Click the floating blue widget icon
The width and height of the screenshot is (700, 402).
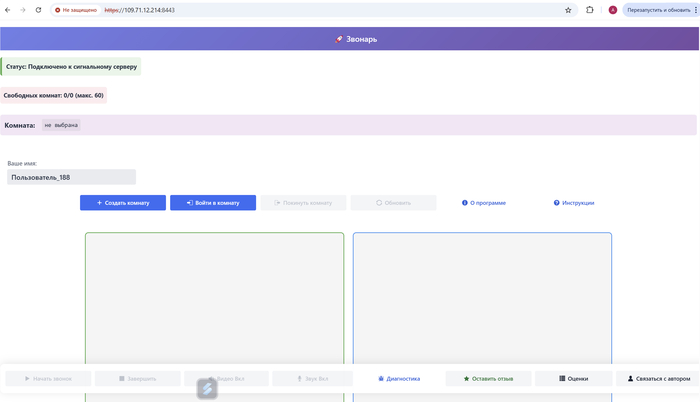click(x=207, y=388)
